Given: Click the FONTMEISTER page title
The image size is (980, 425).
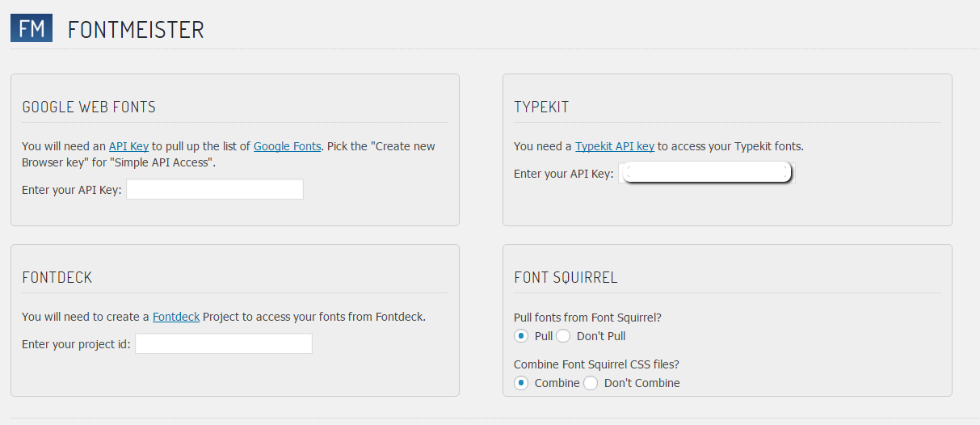Looking at the screenshot, I should tap(136, 30).
